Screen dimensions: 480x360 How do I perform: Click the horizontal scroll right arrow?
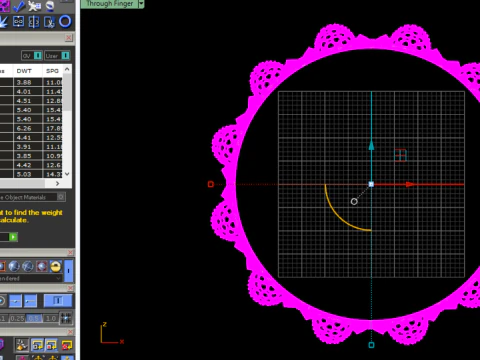click(x=57, y=183)
